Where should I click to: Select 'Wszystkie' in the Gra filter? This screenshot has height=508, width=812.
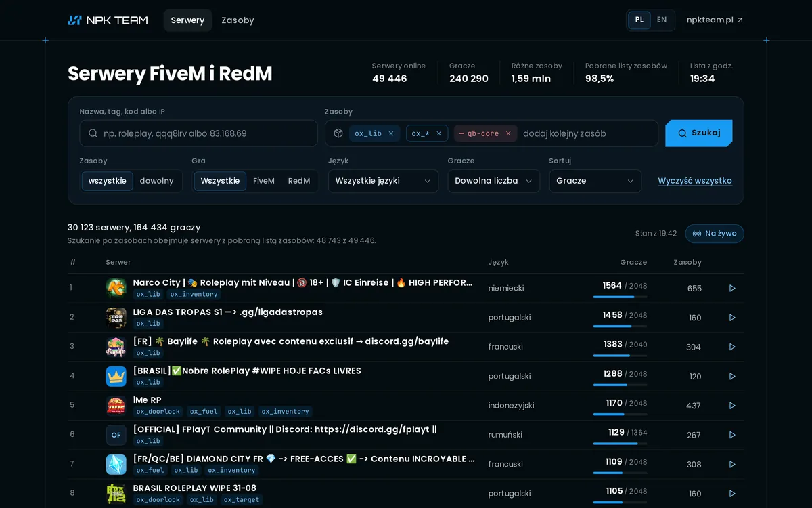[x=220, y=181]
